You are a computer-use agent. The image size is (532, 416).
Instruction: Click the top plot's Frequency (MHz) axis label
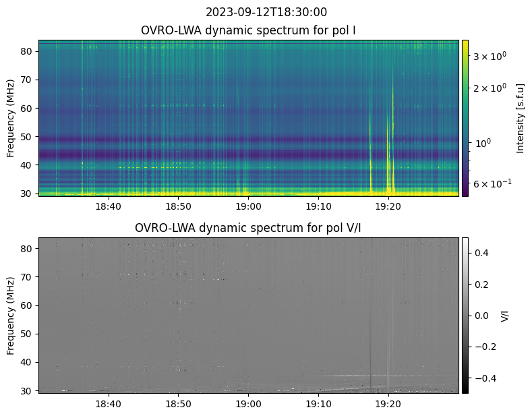tap(11, 118)
